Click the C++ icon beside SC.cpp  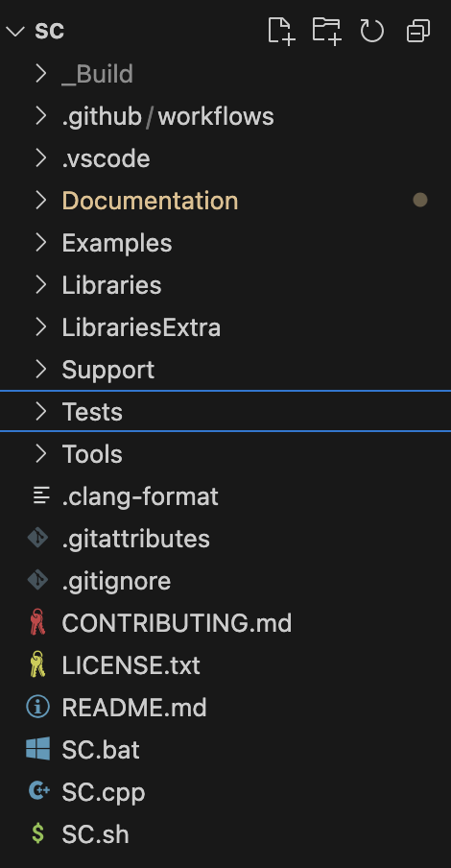pyautogui.click(x=38, y=791)
